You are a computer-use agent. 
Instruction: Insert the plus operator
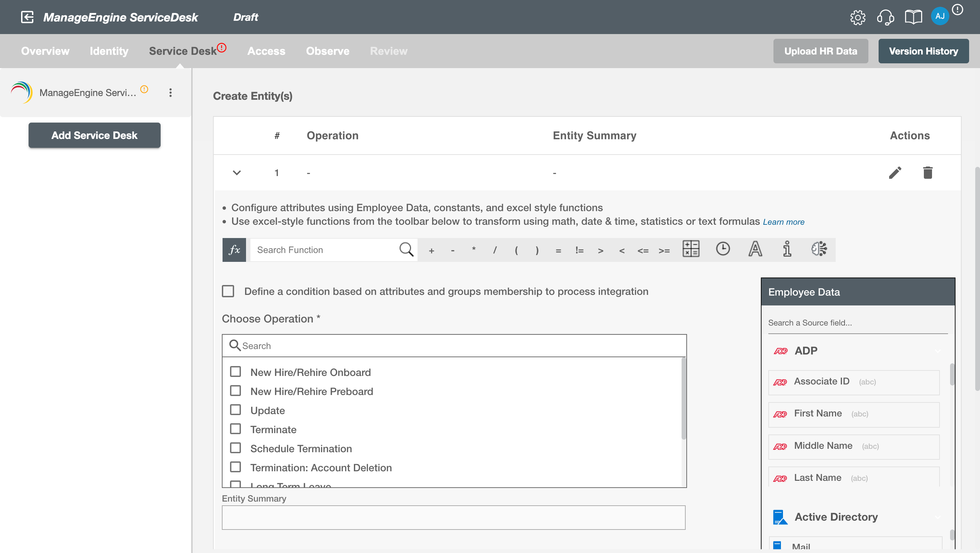431,250
